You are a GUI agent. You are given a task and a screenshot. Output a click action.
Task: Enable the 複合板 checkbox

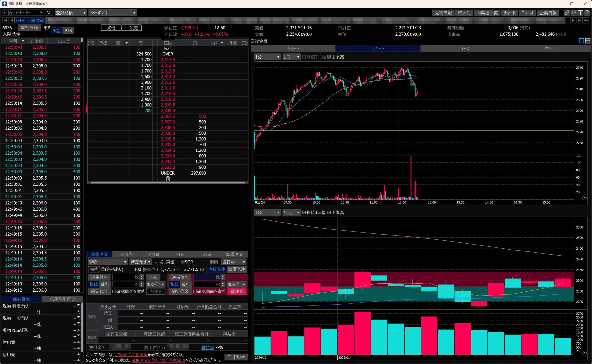coord(253,41)
